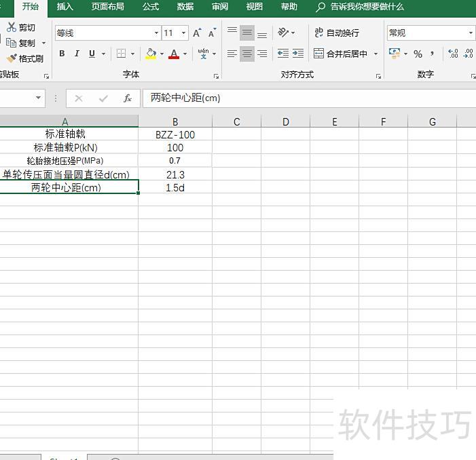Screen dimensions: 476x460
Task: Expand the number format dropdown (常规)
Action: (x=471, y=33)
